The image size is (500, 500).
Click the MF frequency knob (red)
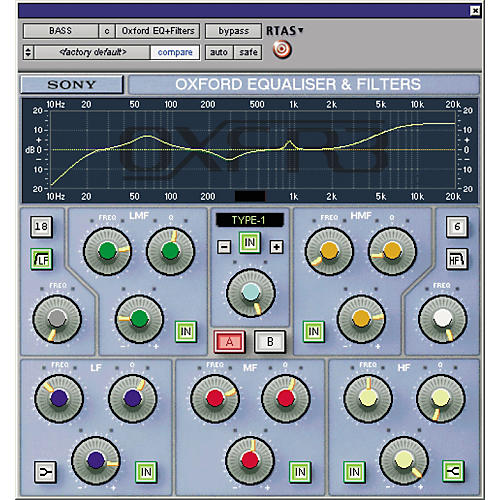(215, 398)
